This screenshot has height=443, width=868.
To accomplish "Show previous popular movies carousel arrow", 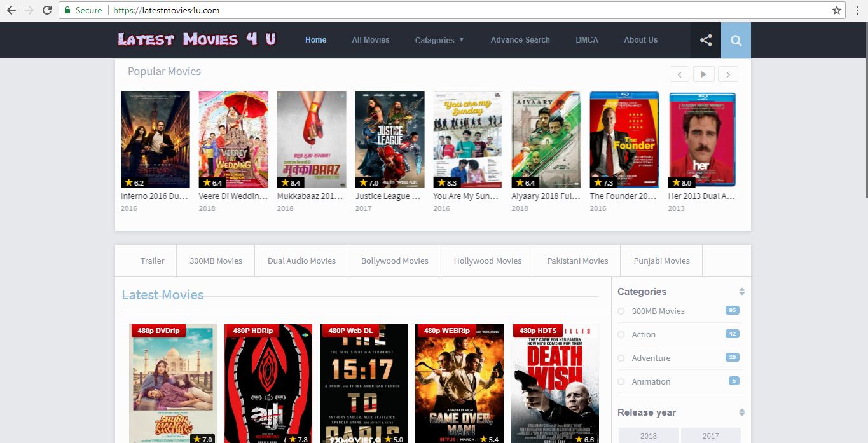I will tap(679, 74).
